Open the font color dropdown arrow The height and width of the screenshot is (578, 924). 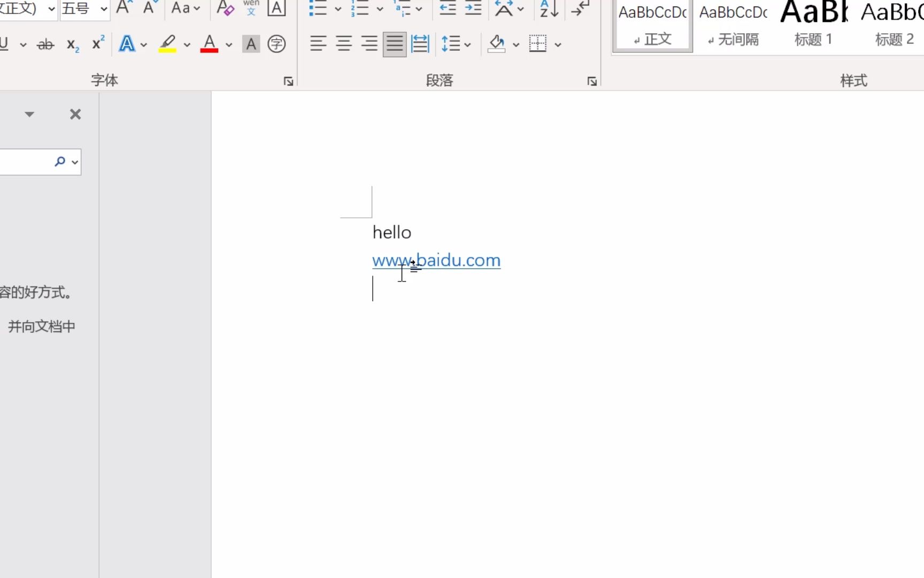point(229,45)
